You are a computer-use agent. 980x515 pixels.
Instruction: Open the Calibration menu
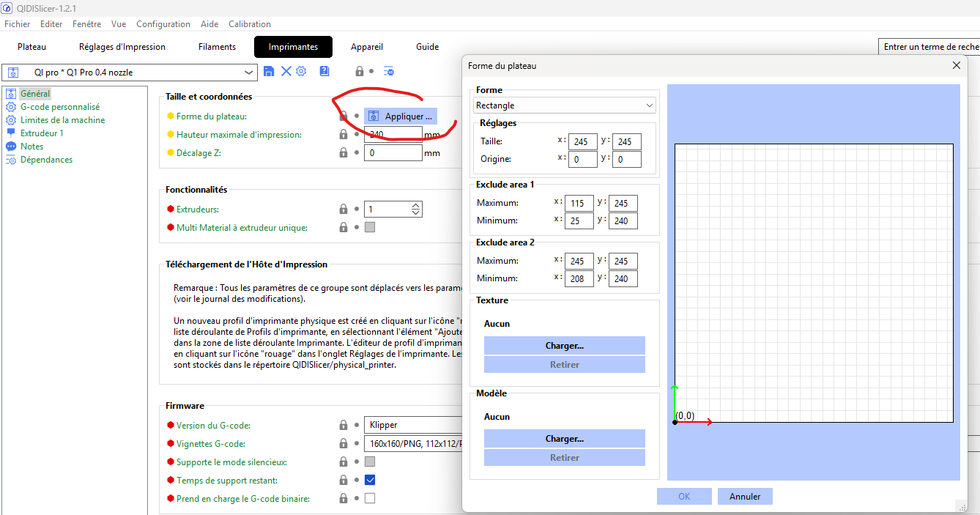[x=250, y=24]
